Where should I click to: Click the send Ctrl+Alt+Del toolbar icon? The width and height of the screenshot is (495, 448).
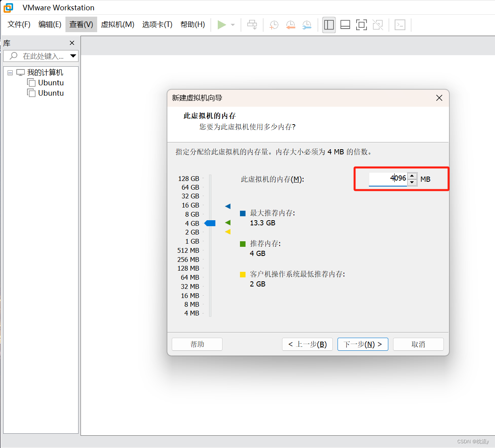[252, 25]
